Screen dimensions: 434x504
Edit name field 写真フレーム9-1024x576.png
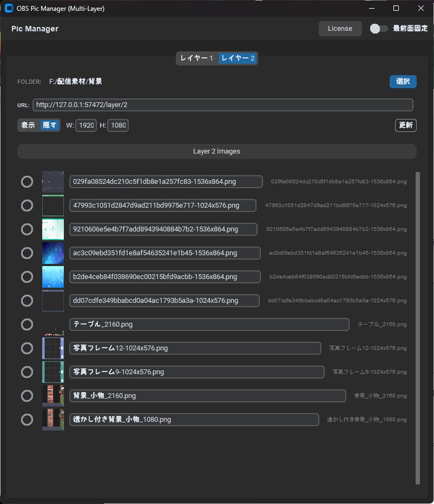click(x=197, y=372)
